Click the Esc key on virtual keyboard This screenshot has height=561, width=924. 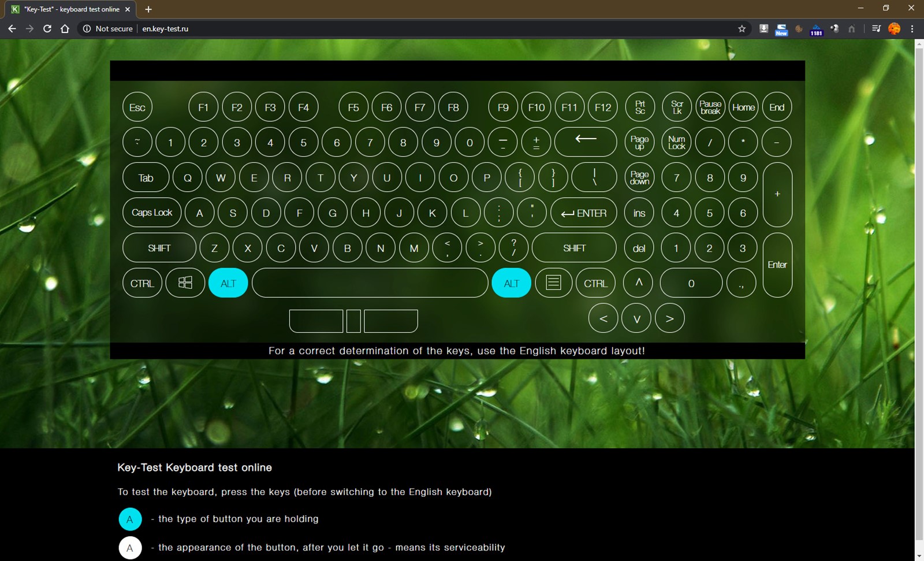coord(137,107)
